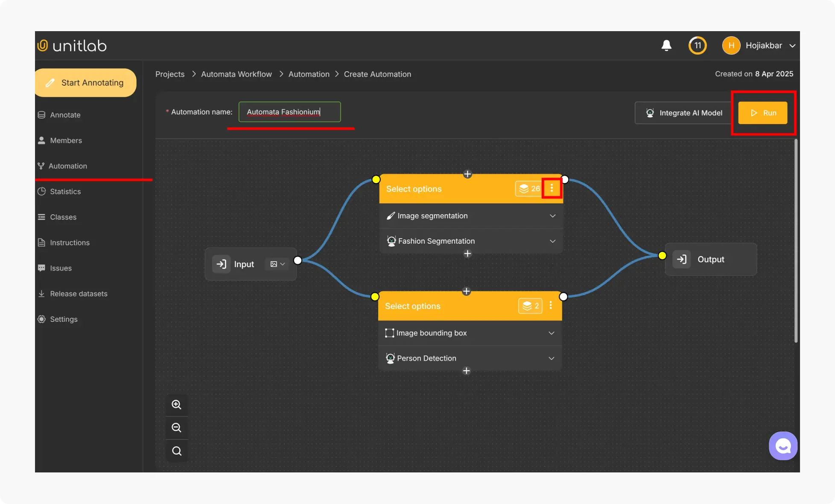The width and height of the screenshot is (835, 504).
Task: Open Hojiakbar user account menu
Action: click(x=763, y=46)
